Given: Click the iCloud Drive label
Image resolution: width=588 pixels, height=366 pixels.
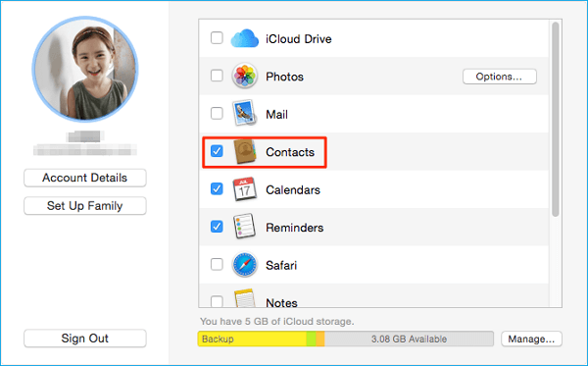Looking at the screenshot, I should pyautogui.click(x=299, y=39).
